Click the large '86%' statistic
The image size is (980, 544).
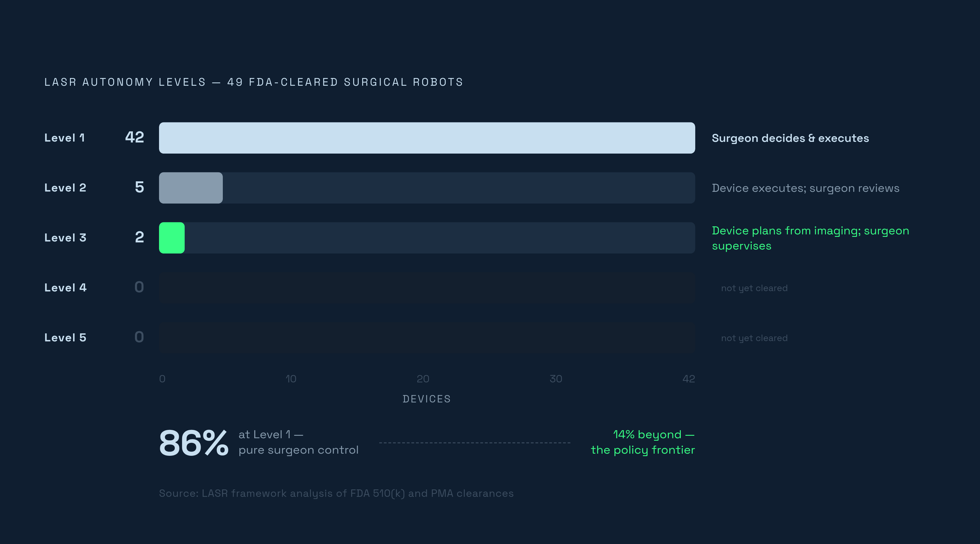pyautogui.click(x=194, y=443)
